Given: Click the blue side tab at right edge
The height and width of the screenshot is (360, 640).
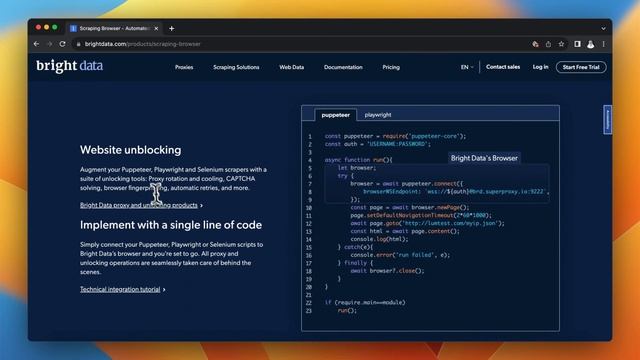Looking at the screenshot, I should pyautogui.click(x=607, y=120).
